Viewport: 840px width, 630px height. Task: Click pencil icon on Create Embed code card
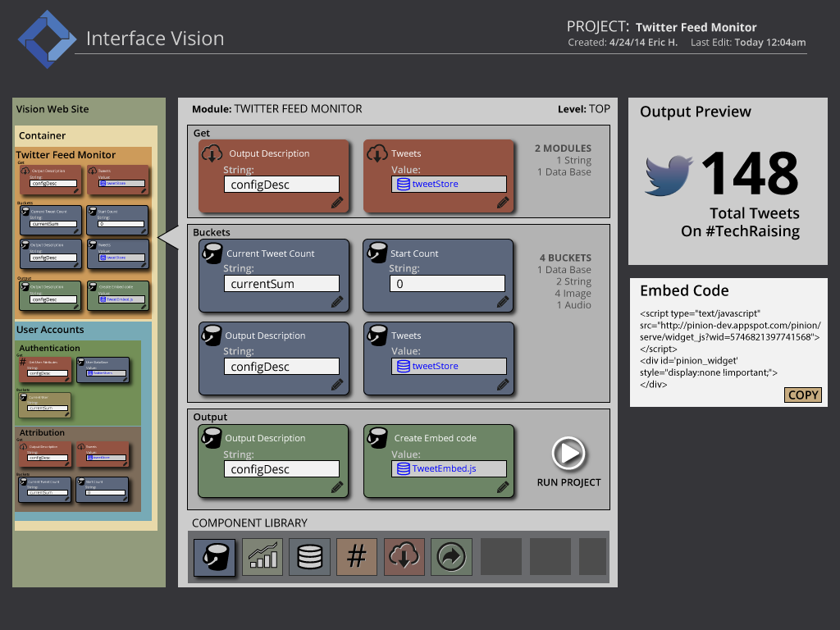click(x=502, y=487)
